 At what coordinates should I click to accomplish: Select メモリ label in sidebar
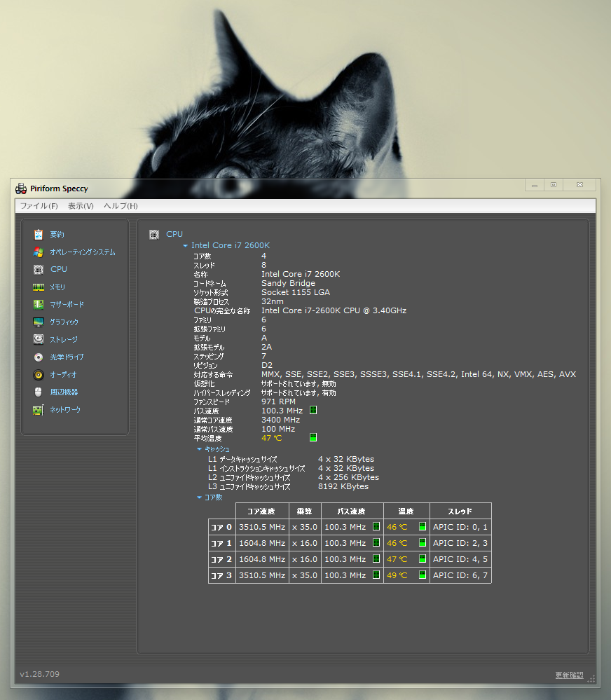(x=57, y=287)
